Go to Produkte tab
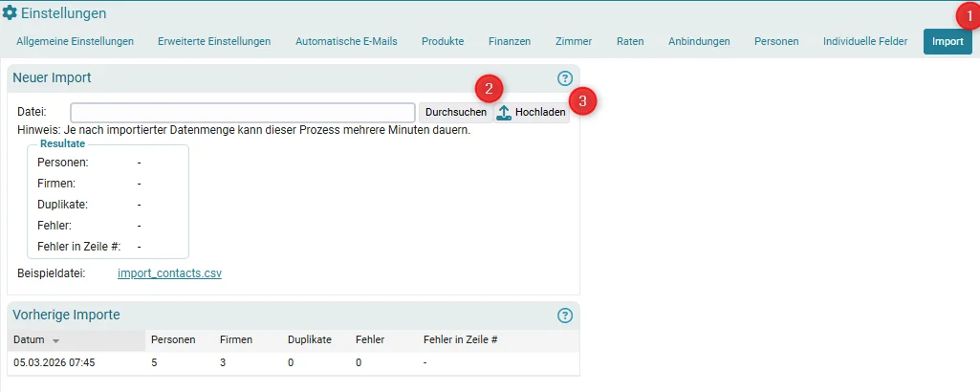The image size is (980, 392). click(443, 41)
